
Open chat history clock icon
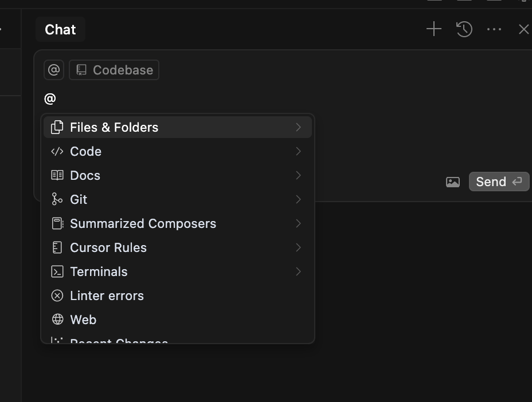464,29
